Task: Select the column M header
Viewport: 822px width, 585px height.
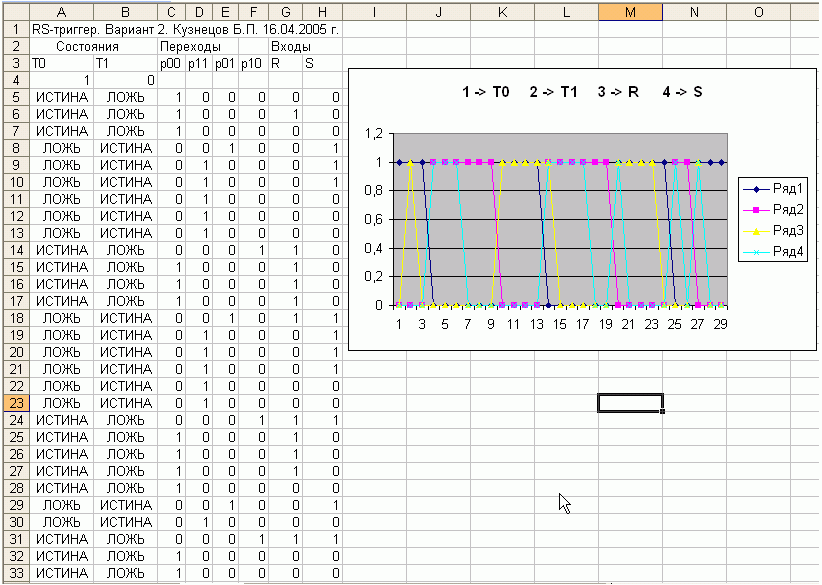Action: point(630,11)
